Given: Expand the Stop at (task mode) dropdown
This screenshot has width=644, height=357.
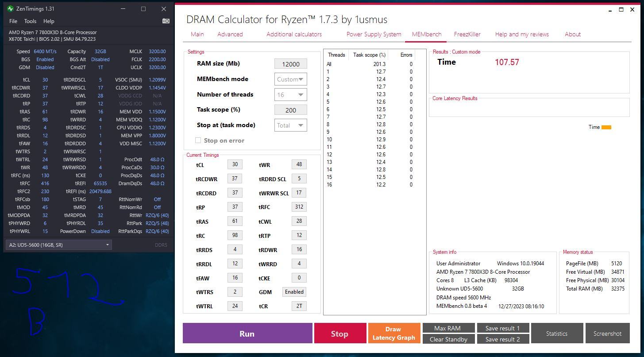Looking at the screenshot, I should coord(291,125).
